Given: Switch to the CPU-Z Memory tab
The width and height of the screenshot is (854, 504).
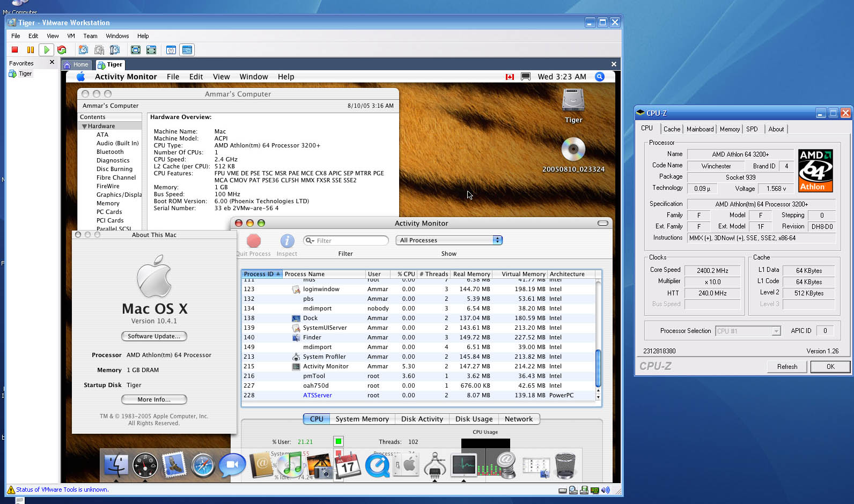Looking at the screenshot, I should [730, 129].
